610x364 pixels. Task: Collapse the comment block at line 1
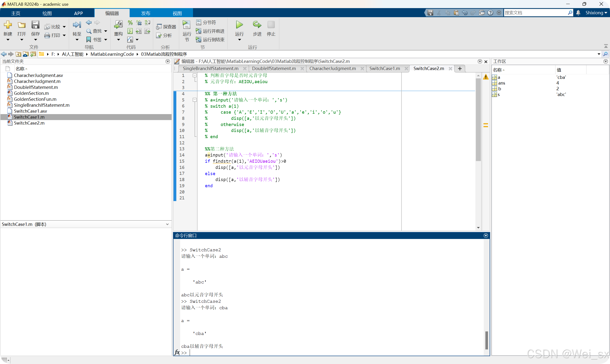[x=194, y=76]
